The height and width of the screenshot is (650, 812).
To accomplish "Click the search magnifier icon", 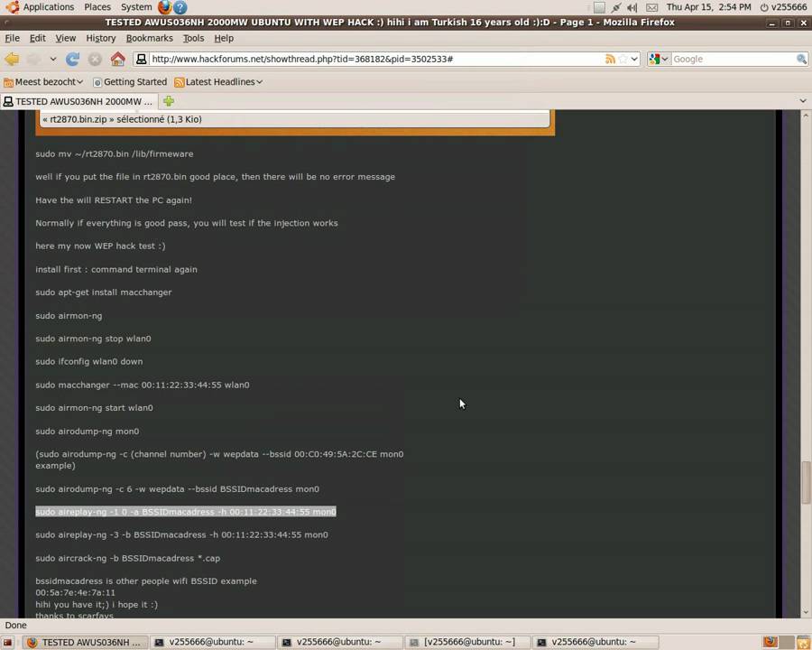I will point(802,59).
